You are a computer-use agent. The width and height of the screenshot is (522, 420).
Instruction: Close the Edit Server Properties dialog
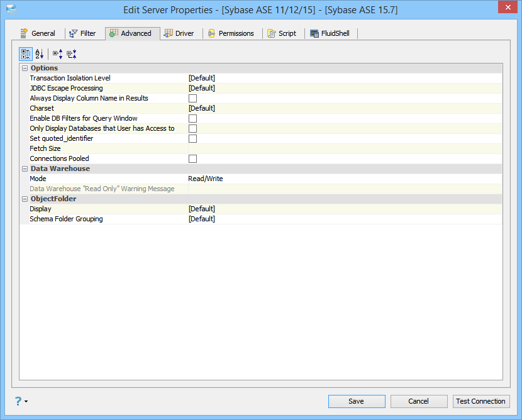click(508, 7)
